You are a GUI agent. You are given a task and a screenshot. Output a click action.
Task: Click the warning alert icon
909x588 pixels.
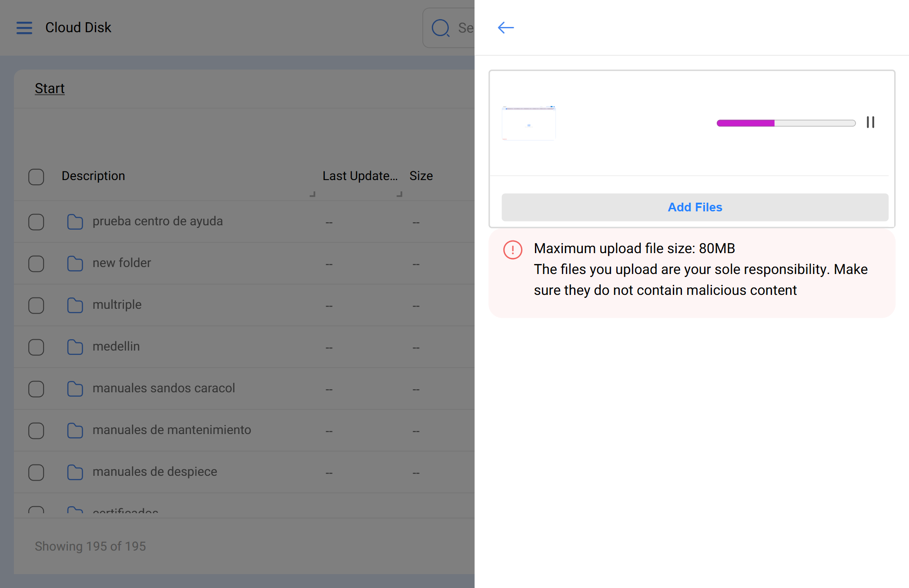pyautogui.click(x=512, y=250)
